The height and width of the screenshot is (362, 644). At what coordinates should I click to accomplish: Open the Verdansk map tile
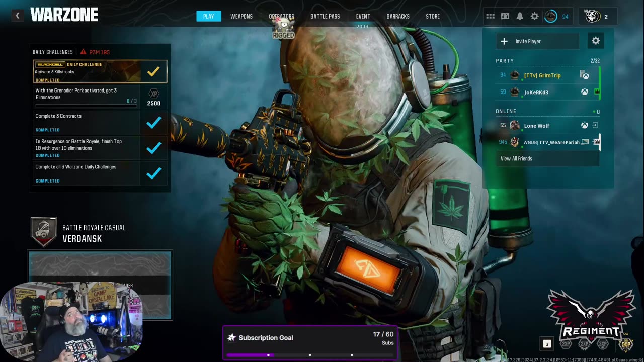point(100,285)
